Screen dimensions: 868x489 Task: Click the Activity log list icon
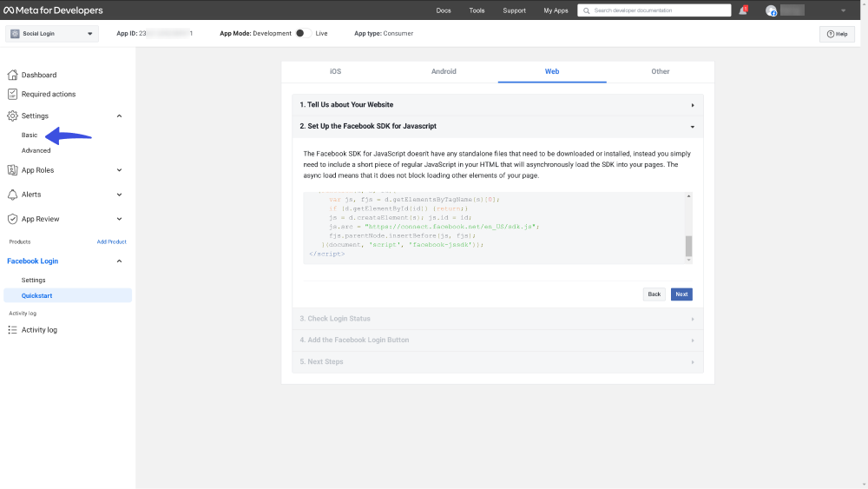click(12, 329)
